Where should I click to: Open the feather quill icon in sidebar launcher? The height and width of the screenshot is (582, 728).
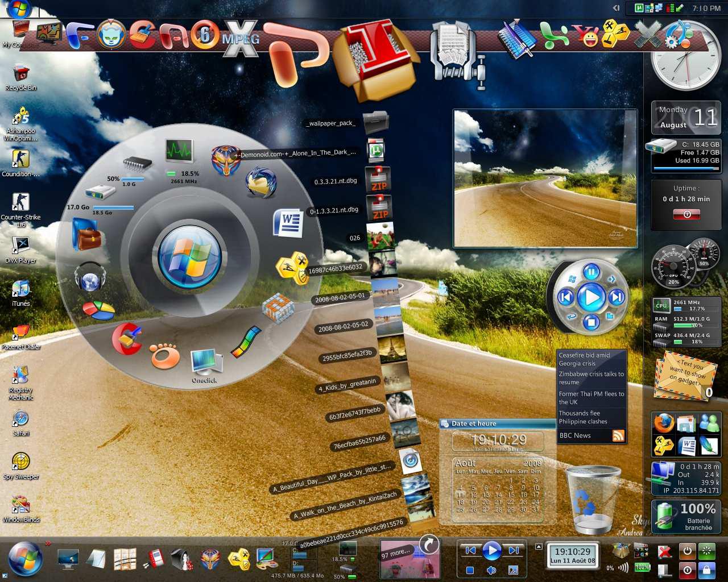[709, 446]
